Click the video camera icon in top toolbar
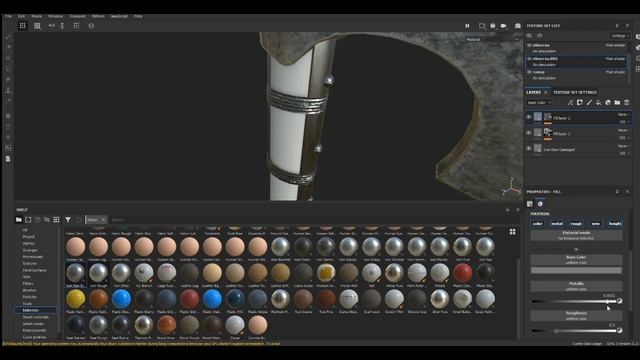Image resolution: width=640 pixels, height=360 pixels. (504, 26)
